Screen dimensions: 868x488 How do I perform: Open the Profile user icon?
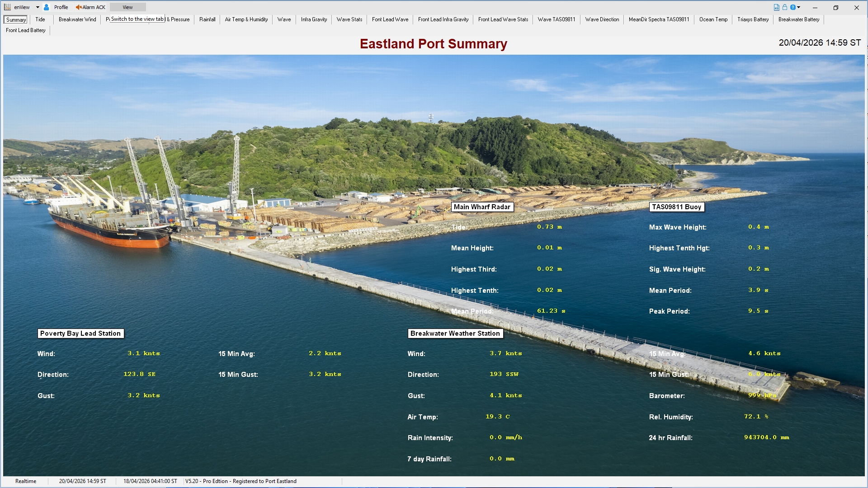(47, 7)
